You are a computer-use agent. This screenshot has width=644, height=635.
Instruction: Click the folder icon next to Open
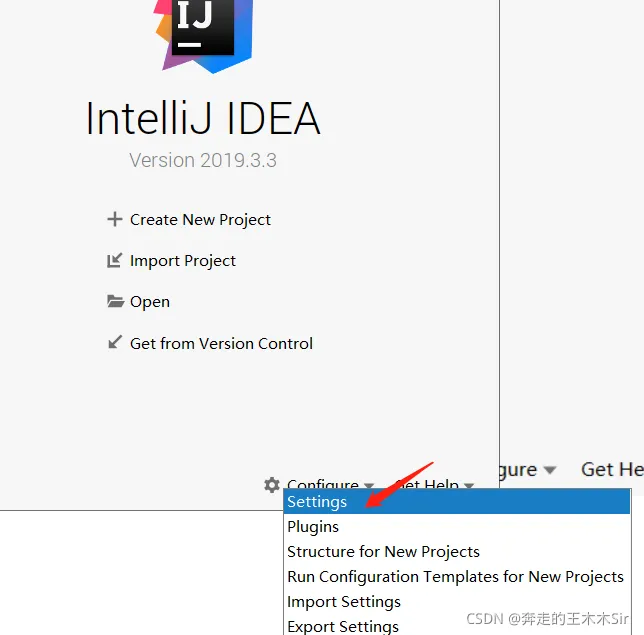tap(114, 302)
